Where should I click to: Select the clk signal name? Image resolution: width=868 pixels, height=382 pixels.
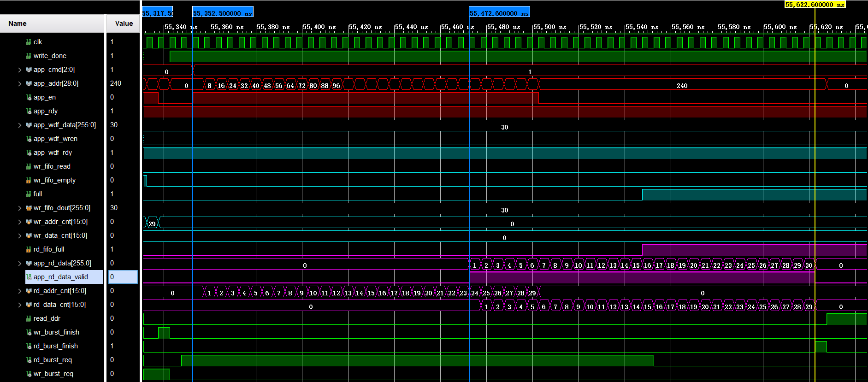38,42
